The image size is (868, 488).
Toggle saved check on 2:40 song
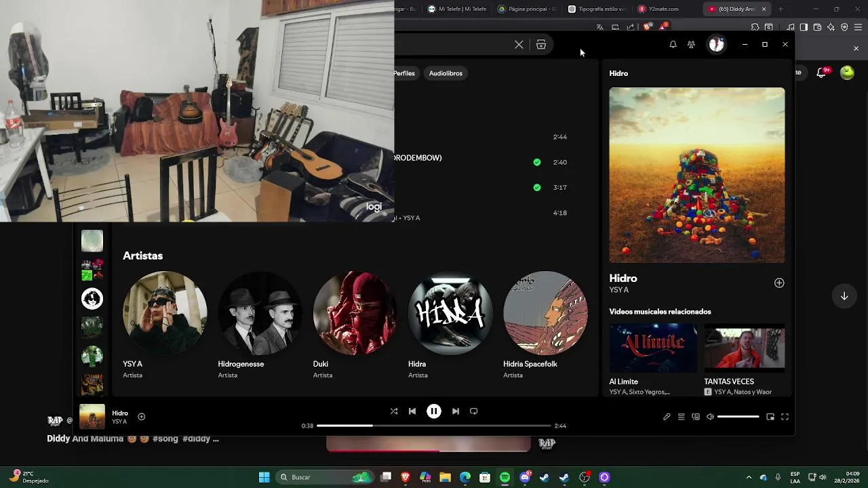coord(537,163)
